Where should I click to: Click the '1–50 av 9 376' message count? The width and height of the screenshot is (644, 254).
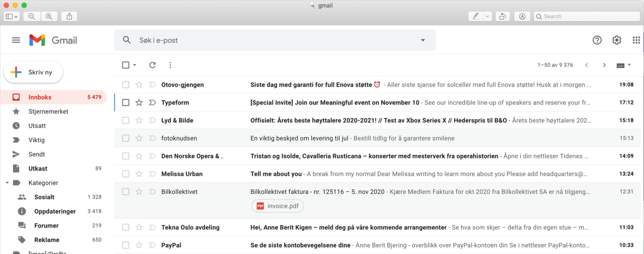pyautogui.click(x=555, y=65)
